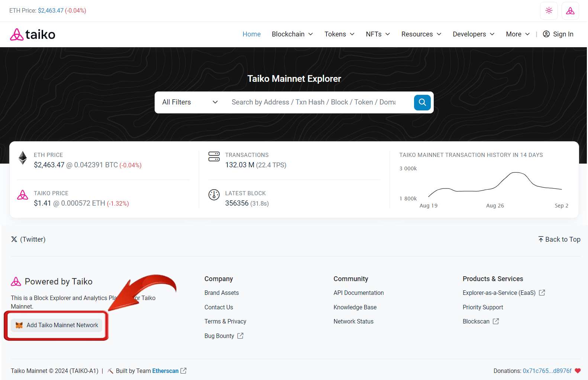Open transactions count 132.03 M
The width and height of the screenshot is (588, 380).
240,165
